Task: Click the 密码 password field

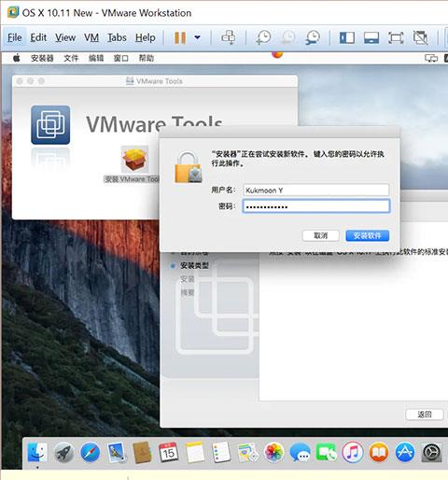Action: click(x=315, y=206)
